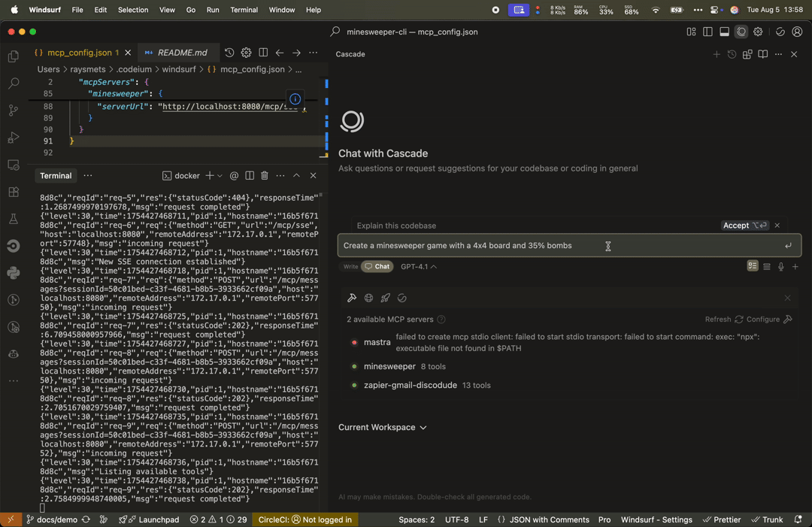Screen dimensions: 812x527
Task: Click the info icon in the editor
Action: pos(295,99)
